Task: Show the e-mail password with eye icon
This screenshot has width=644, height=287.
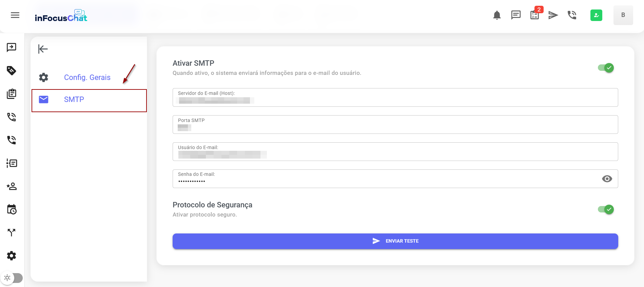Action: pos(607,179)
